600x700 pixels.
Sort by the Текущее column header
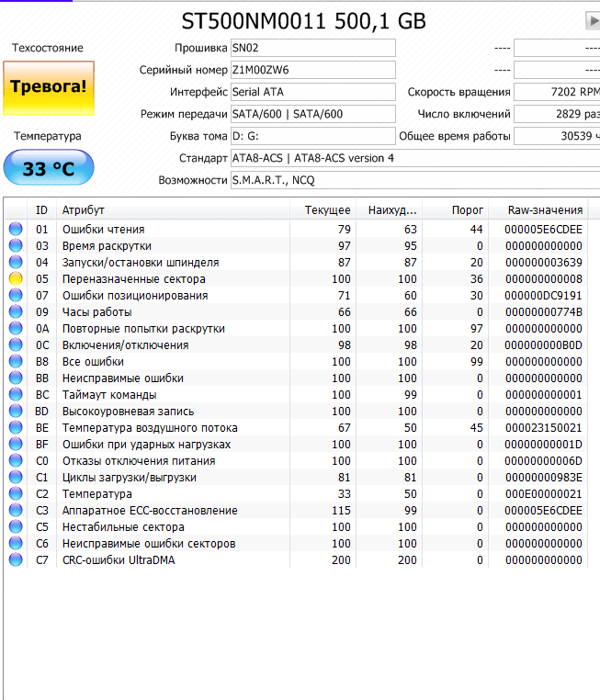coord(323,209)
